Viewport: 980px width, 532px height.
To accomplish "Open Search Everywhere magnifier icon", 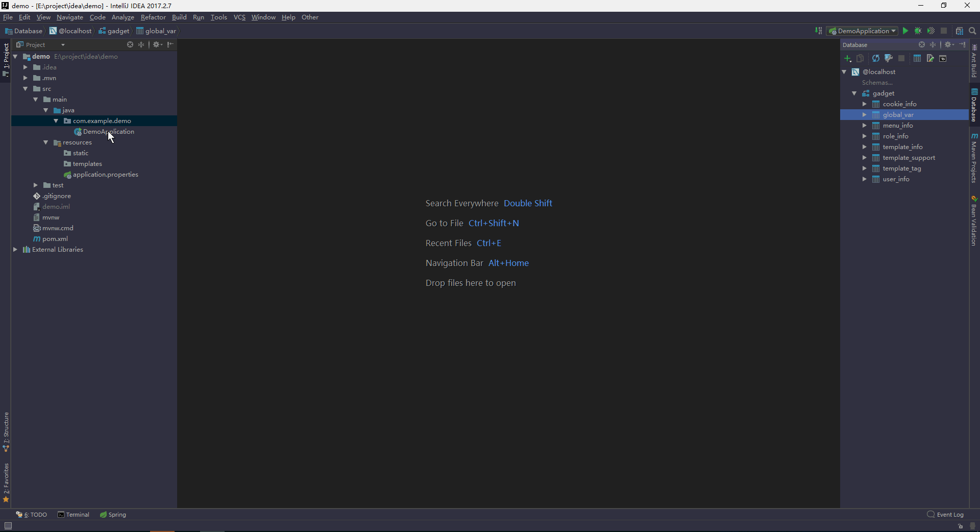I will [972, 31].
